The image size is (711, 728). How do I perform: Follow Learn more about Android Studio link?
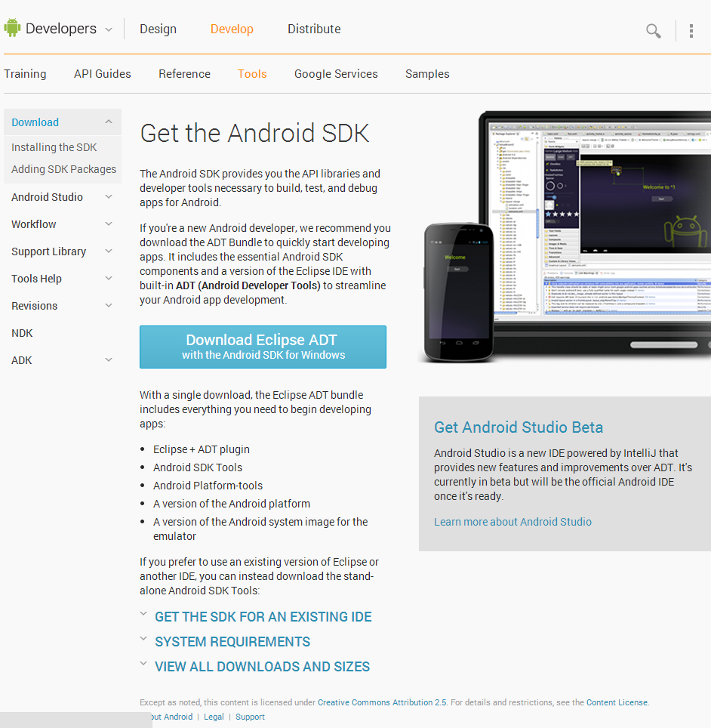pyautogui.click(x=512, y=522)
